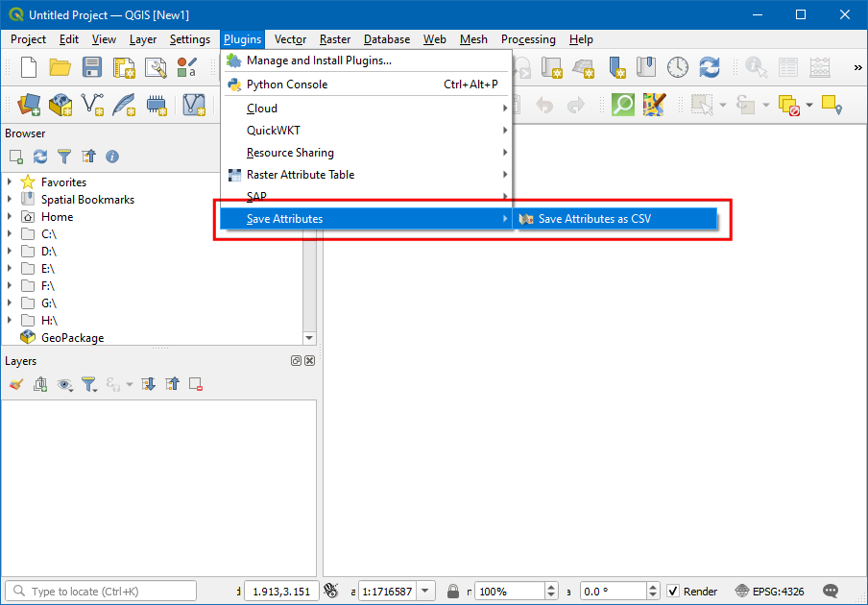This screenshot has height=605, width=868.
Task: Click the lock scale toggle
Action: coord(451,591)
